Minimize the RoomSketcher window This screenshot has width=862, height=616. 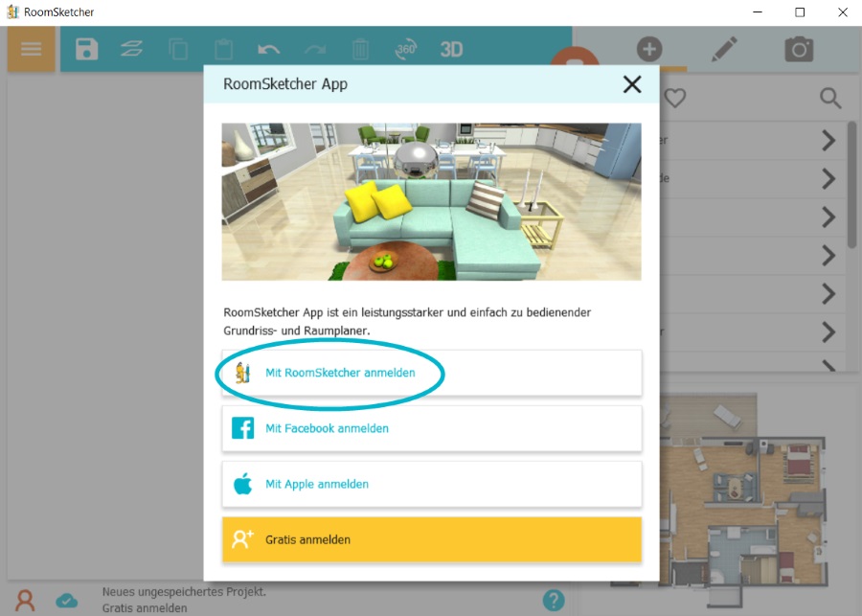[758, 12]
